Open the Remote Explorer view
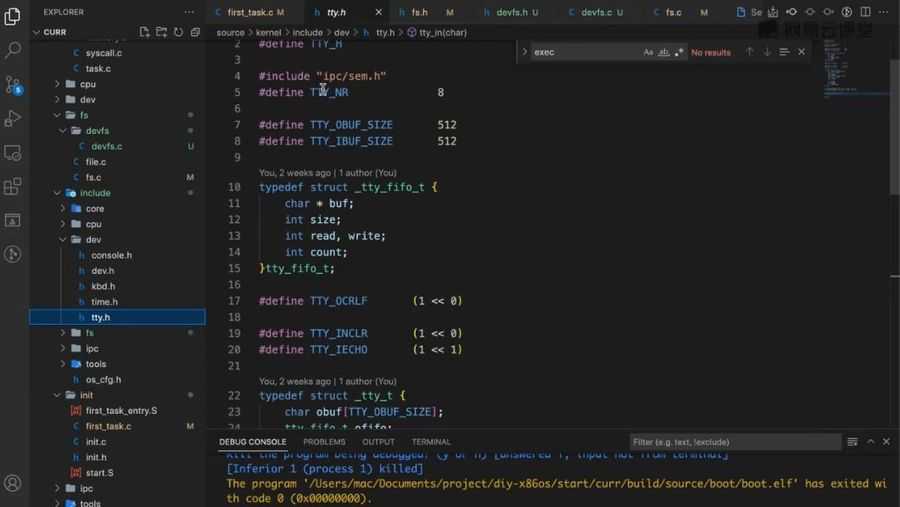Viewport: 900px width, 507px height. 12,153
